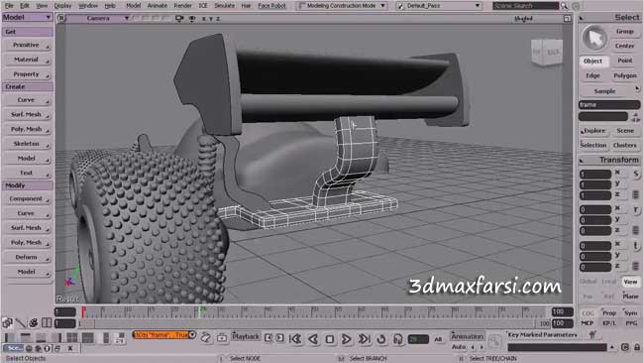Expand the Deform menu
This screenshot has width=644, height=363.
pyautogui.click(x=27, y=257)
